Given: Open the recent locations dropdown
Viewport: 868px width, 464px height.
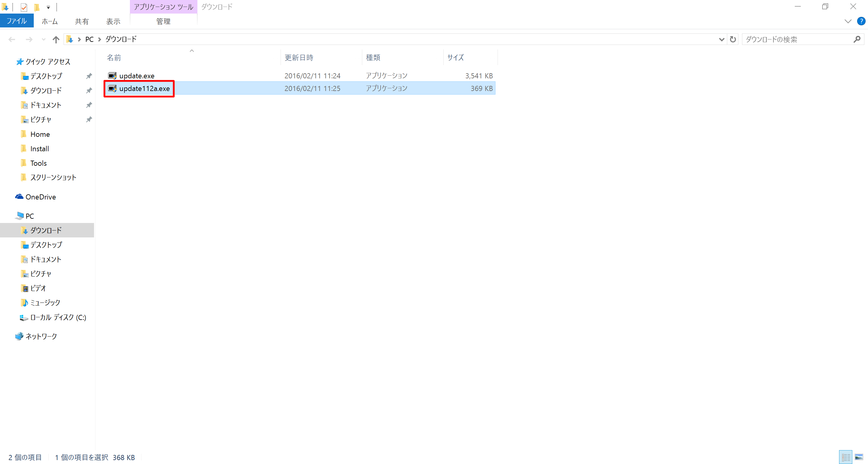Looking at the screenshot, I should click(x=43, y=39).
